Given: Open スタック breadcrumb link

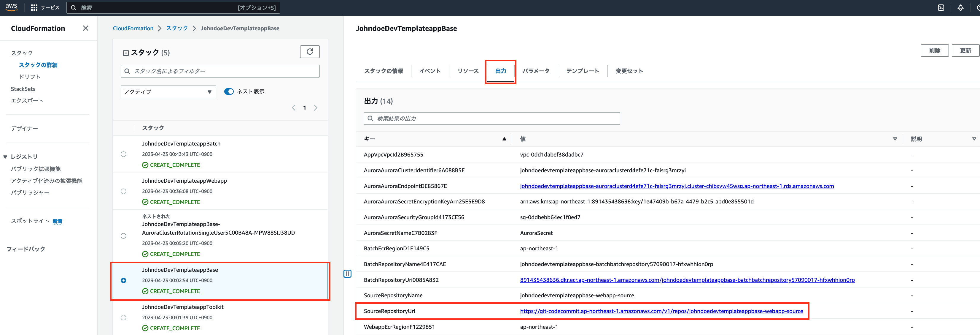Looking at the screenshot, I should pos(177,29).
